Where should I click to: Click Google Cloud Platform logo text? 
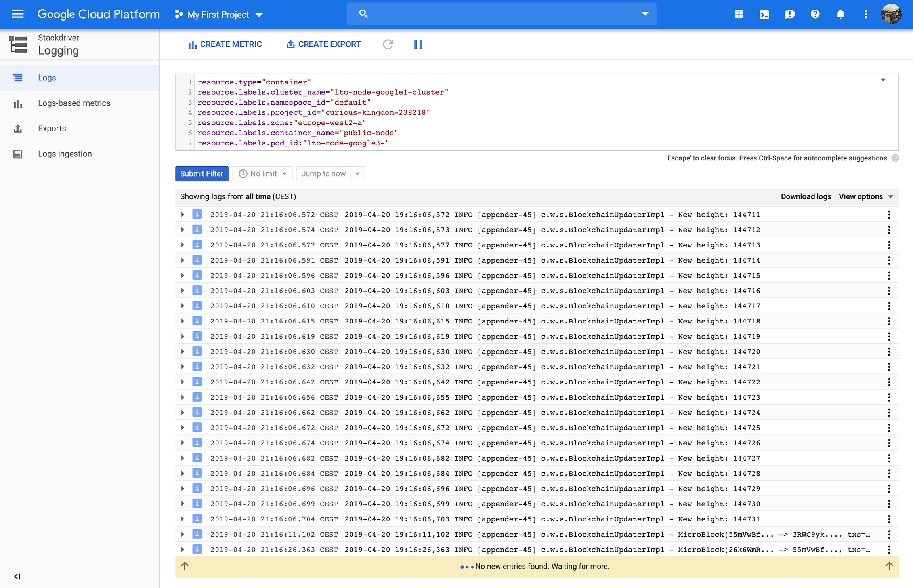tap(98, 14)
